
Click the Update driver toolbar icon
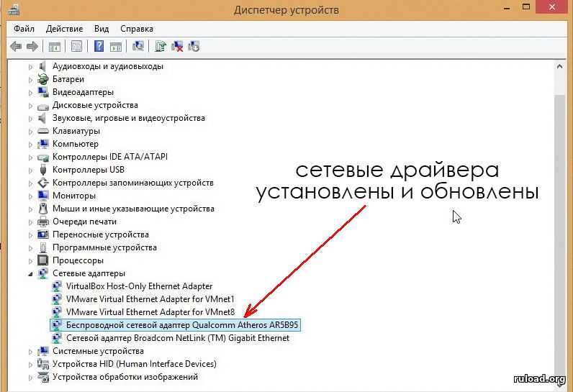tap(161, 46)
